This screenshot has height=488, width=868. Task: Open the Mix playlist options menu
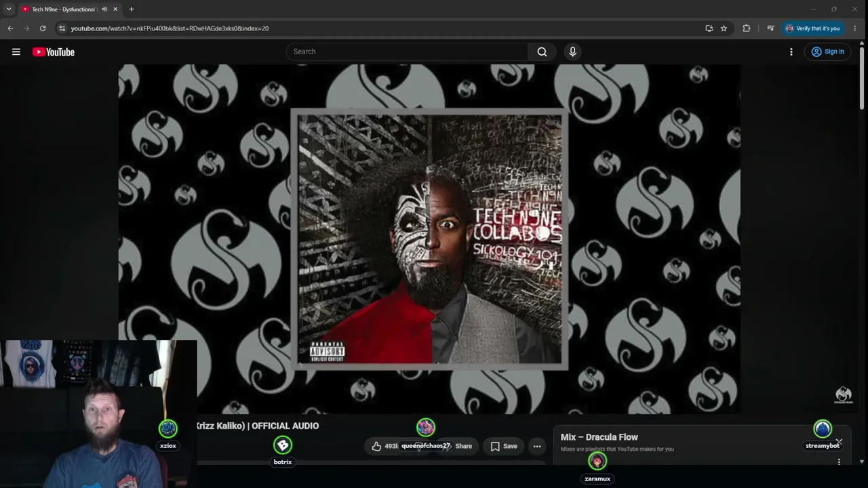839,462
